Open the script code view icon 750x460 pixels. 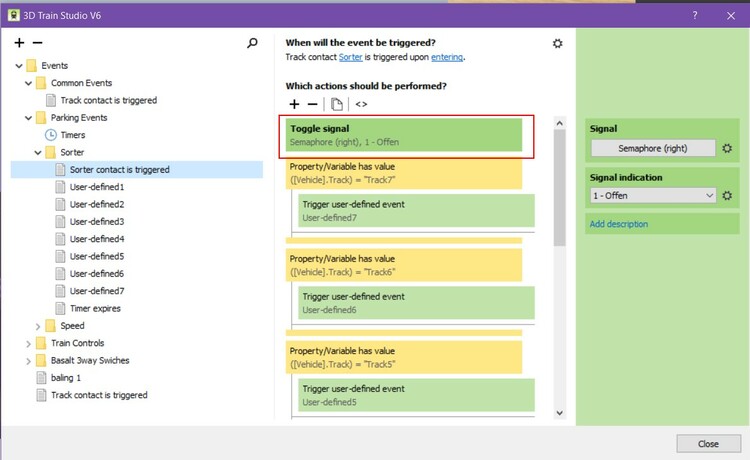coord(361,104)
